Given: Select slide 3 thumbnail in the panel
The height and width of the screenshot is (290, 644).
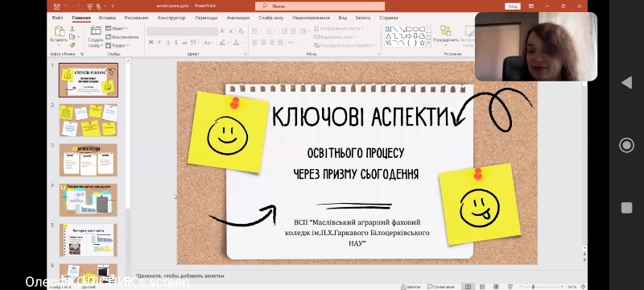Looking at the screenshot, I should coord(89,159).
